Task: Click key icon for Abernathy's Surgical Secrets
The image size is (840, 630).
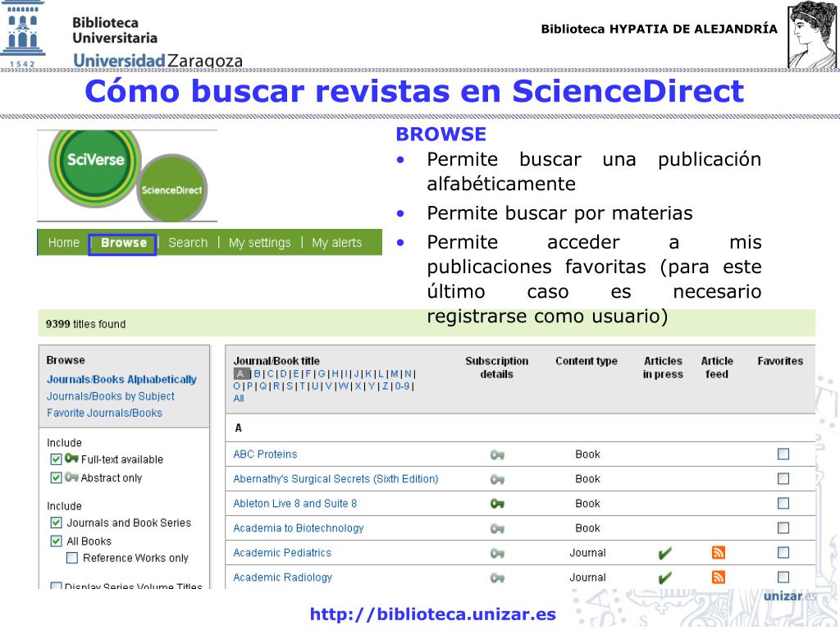Action: [497, 479]
